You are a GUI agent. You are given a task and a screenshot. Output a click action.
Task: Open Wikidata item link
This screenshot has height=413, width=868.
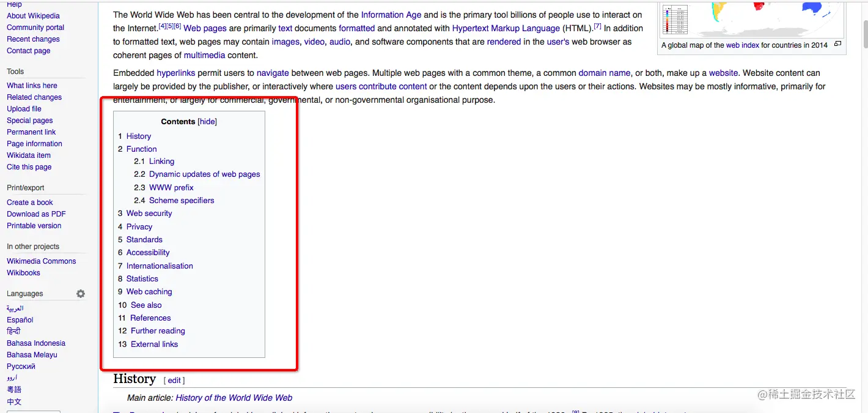click(29, 155)
